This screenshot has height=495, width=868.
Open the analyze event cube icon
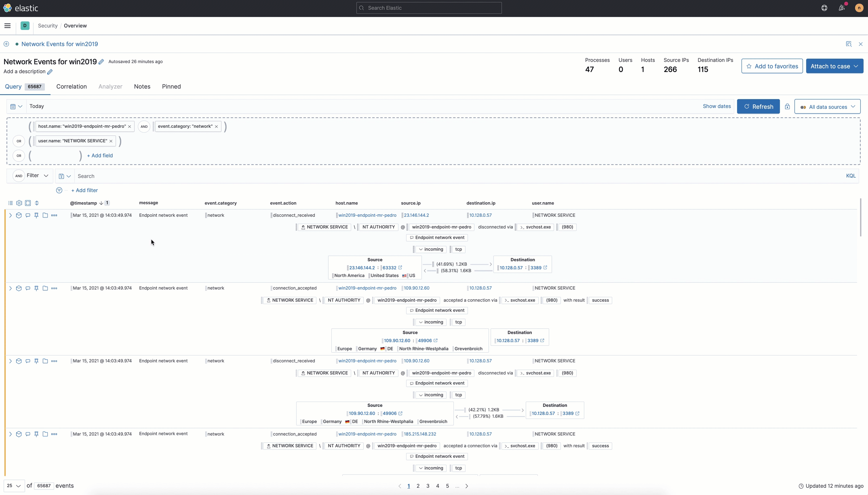(x=19, y=215)
